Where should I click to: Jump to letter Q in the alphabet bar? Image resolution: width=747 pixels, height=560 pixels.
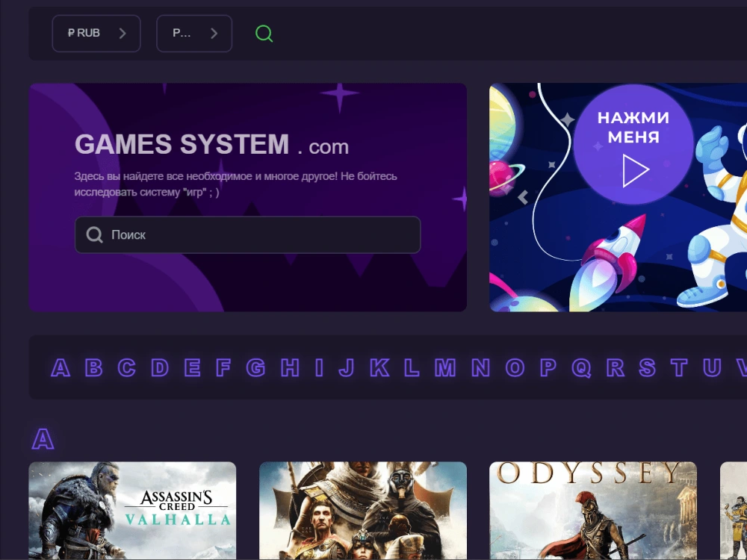pos(582,367)
